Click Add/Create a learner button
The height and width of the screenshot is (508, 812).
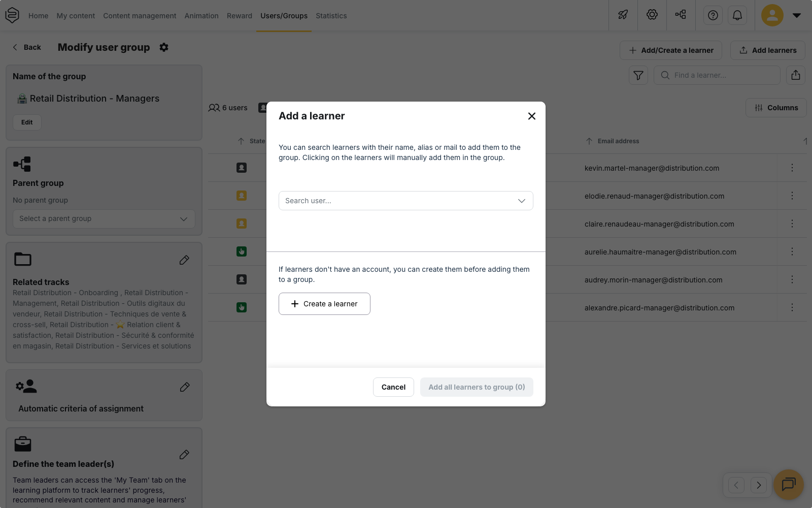pyautogui.click(x=671, y=50)
